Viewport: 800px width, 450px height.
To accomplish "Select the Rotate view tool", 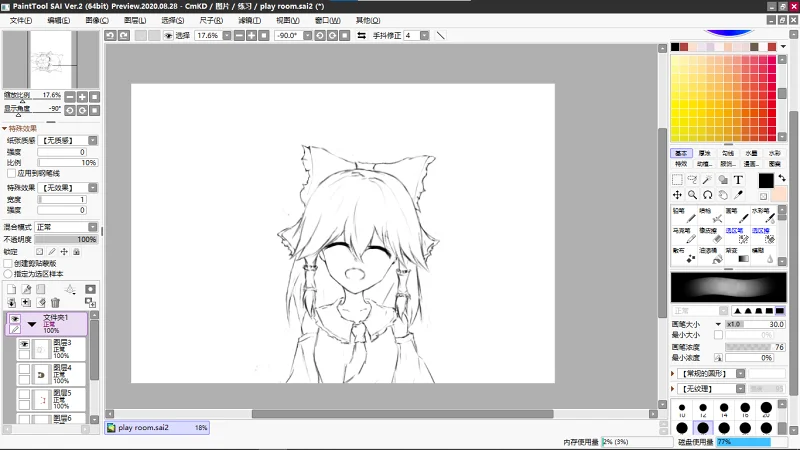I will (x=708, y=195).
